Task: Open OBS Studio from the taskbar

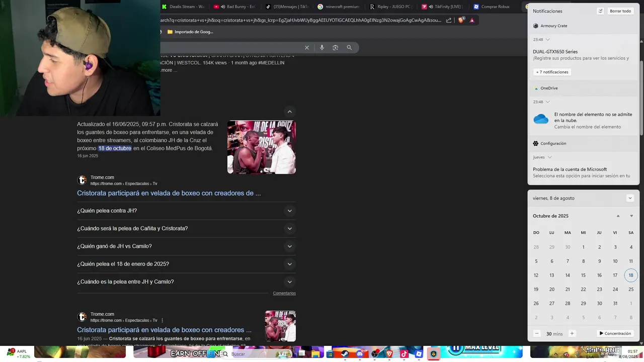Action: pos(375,354)
